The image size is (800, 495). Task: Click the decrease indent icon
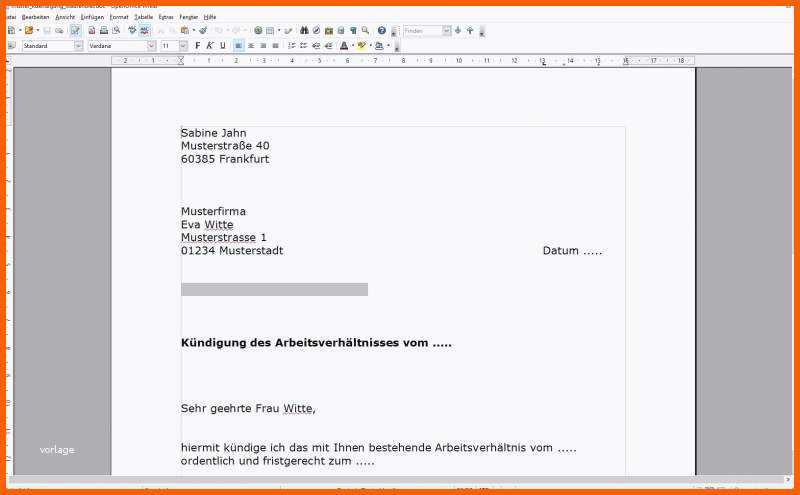[x=316, y=46]
